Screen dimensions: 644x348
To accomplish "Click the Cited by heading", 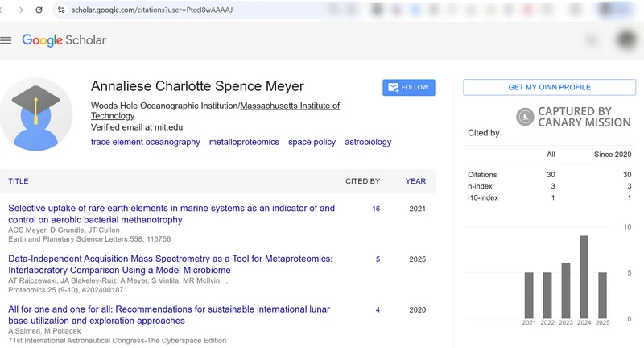I will point(484,133).
